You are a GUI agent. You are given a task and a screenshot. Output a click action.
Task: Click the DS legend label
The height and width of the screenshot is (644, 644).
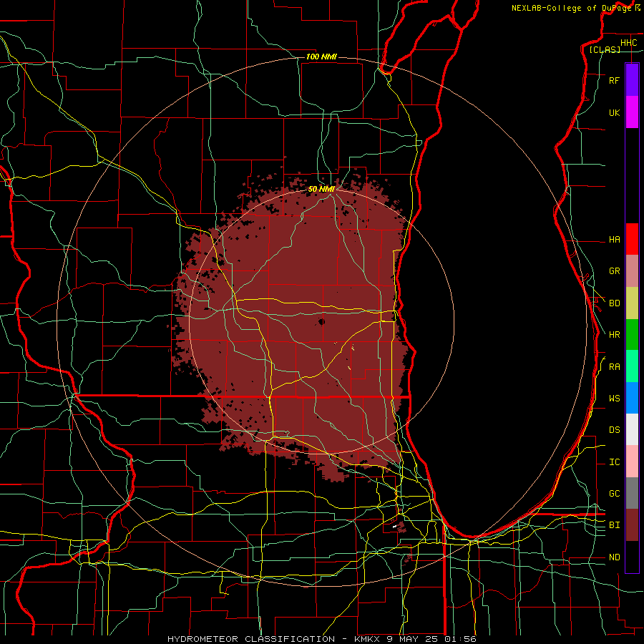(x=615, y=430)
